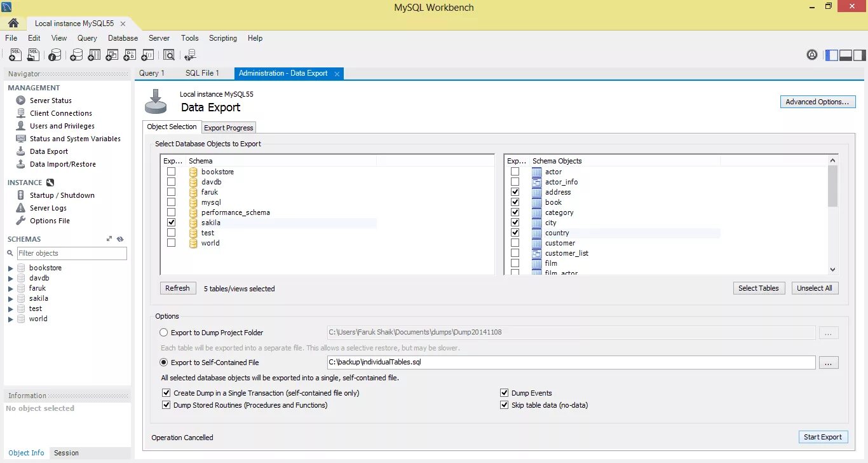
Task: Open the home screen tab icon
Action: pos(13,23)
